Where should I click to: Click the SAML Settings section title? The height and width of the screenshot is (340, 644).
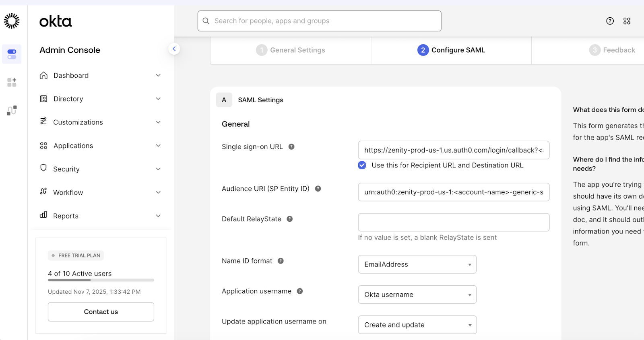(x=260, y=100)
